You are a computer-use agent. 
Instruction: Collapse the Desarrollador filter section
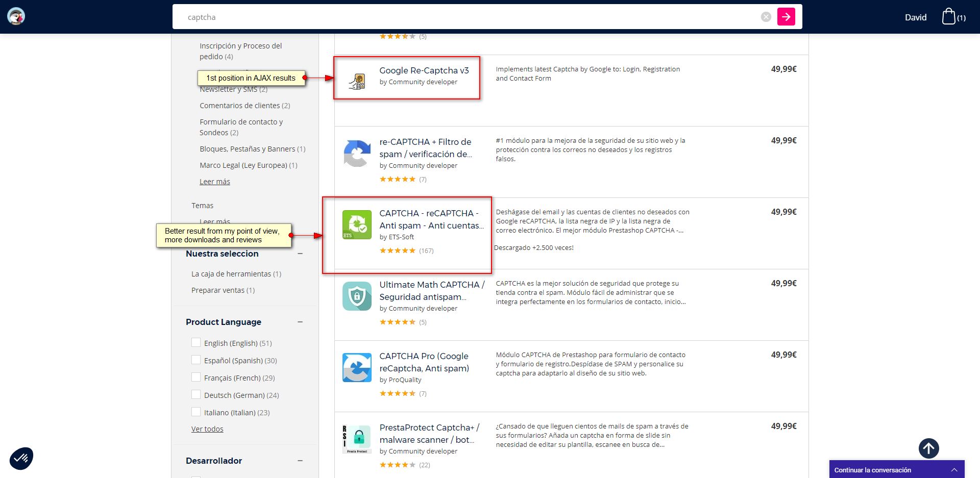coord(300,461)
